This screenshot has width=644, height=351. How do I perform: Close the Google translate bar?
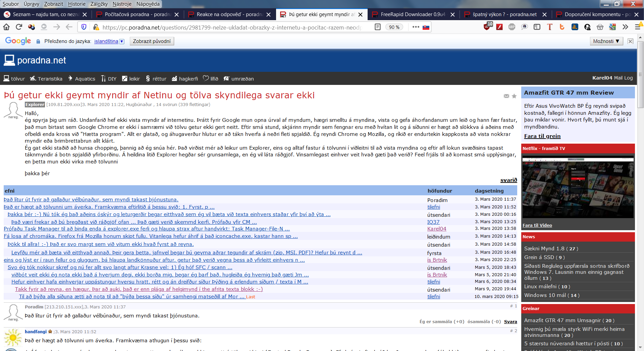click(x=631, y=41)
